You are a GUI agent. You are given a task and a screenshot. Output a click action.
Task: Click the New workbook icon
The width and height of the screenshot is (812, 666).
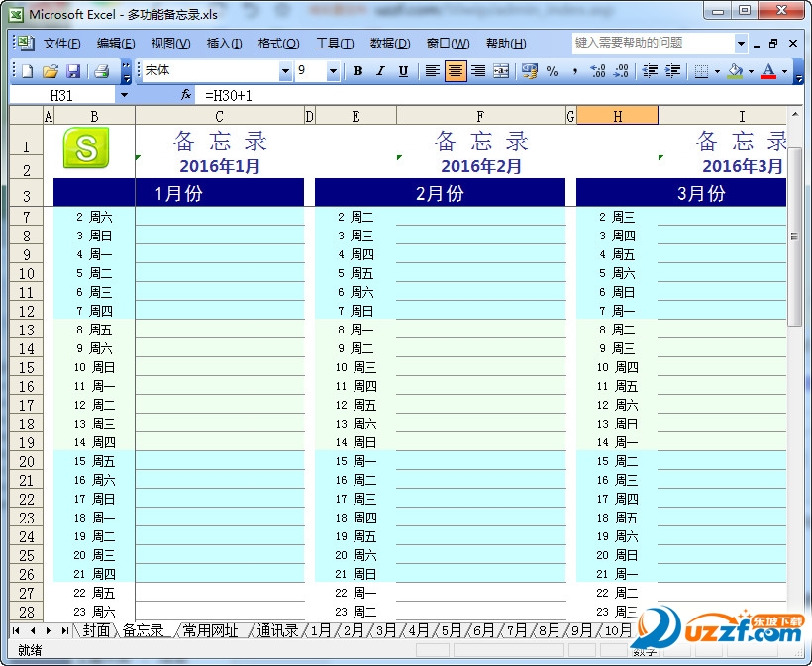pos(27,71)
